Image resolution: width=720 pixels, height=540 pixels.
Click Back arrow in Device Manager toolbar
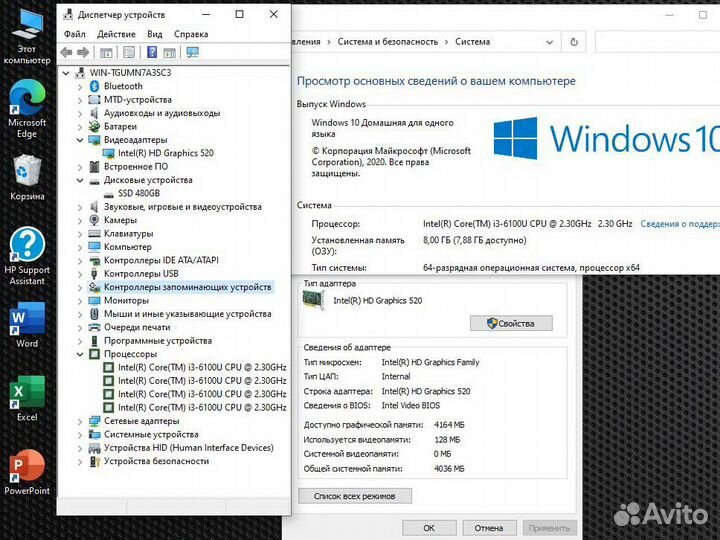point(67,52)
